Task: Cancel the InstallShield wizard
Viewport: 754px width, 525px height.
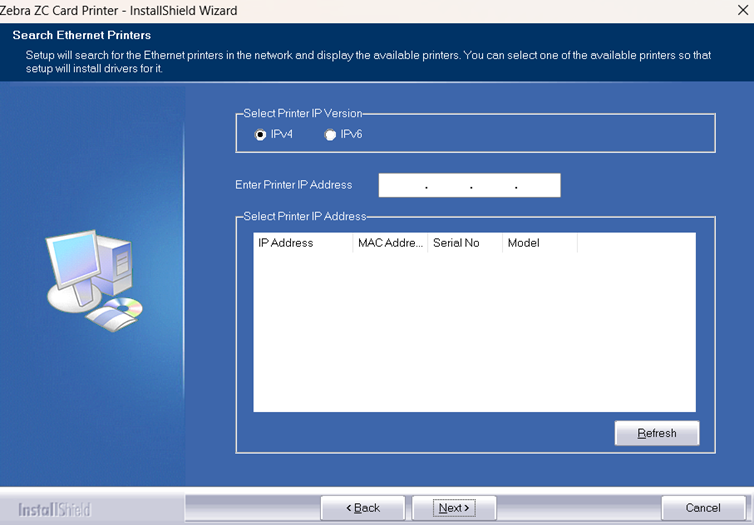Action: pos(703,508)
